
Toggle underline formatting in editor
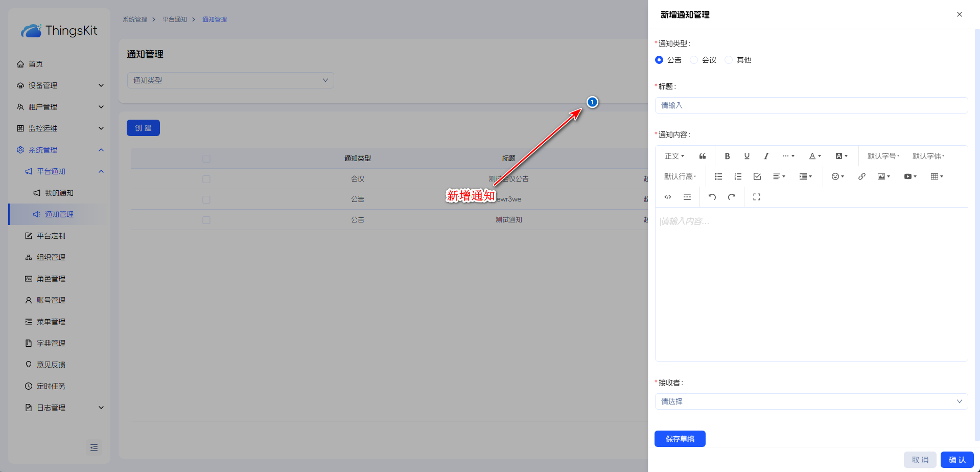tap(746, 156)
